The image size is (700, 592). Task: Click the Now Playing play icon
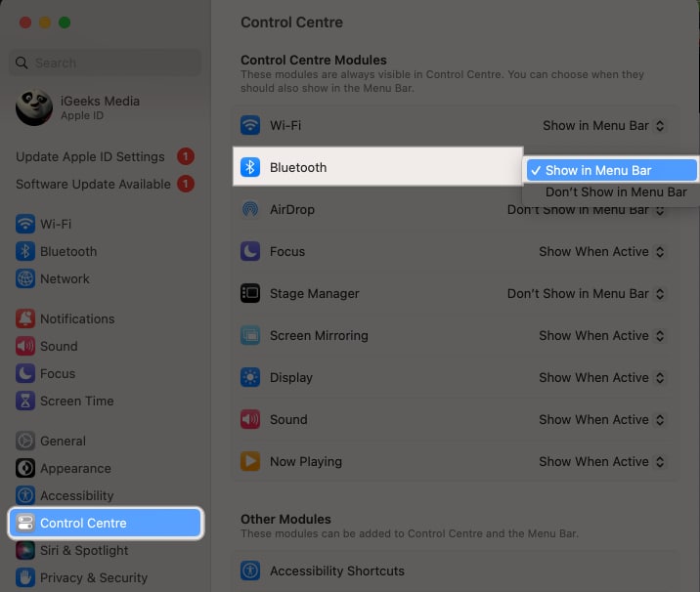(x=250, y=461)
